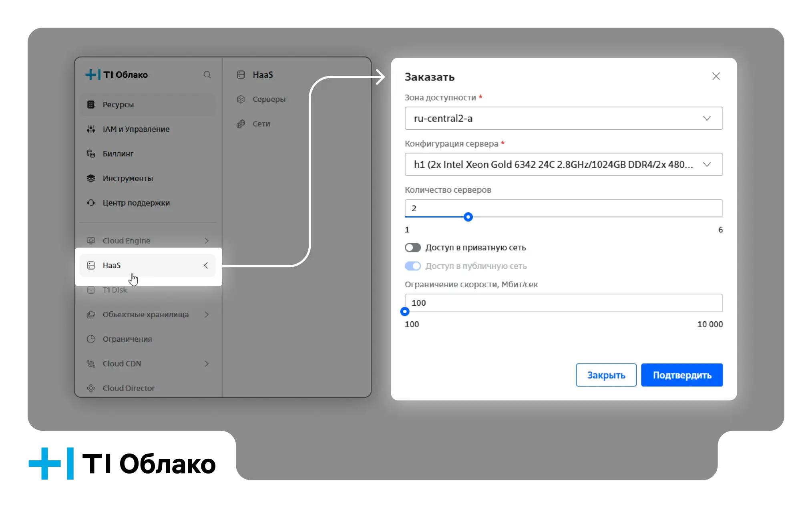Click the Ресурсы icon
Screen dimensions: 812x508
91,105
